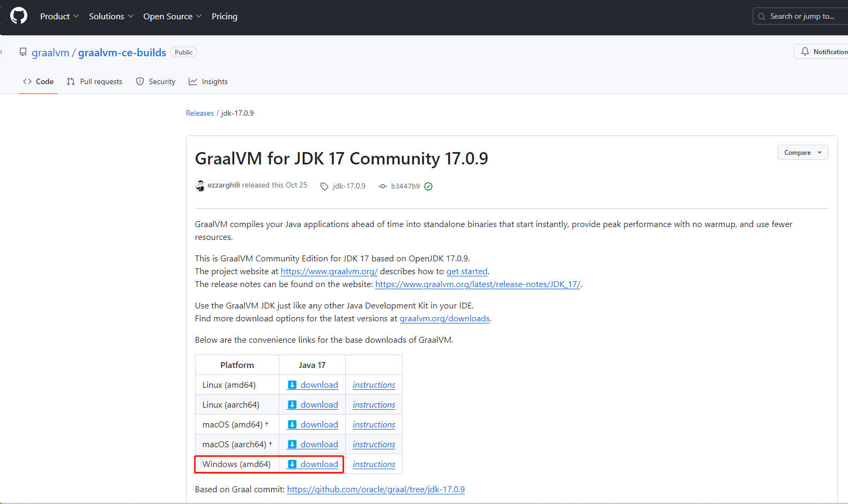Open instructions for Linux (amd64)

click(x=374, y=385)
